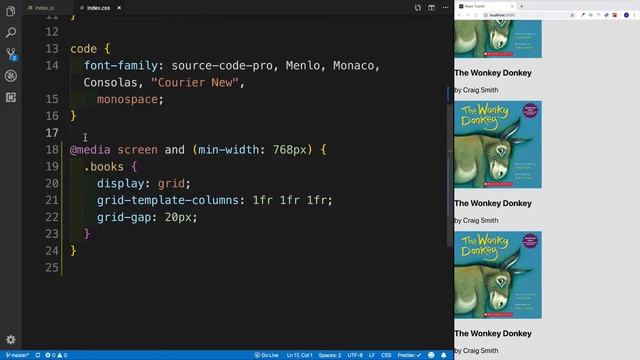Change indentation via Spaces: 2

tap(329, 355)
